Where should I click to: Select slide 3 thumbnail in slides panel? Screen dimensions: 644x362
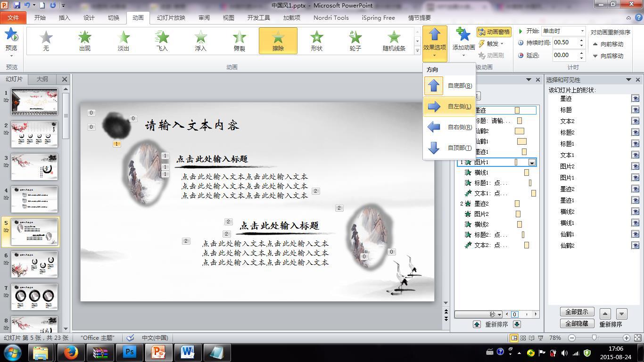(34, 166)
